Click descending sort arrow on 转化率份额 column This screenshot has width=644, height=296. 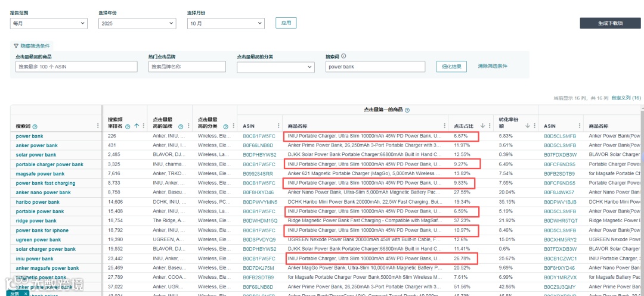pos(528,126)
